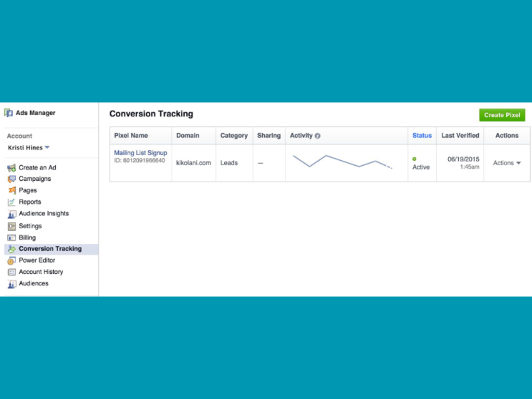Click the Reports chart icon
This screenshot has width=532, height=399.
click(x=11, y=202)
